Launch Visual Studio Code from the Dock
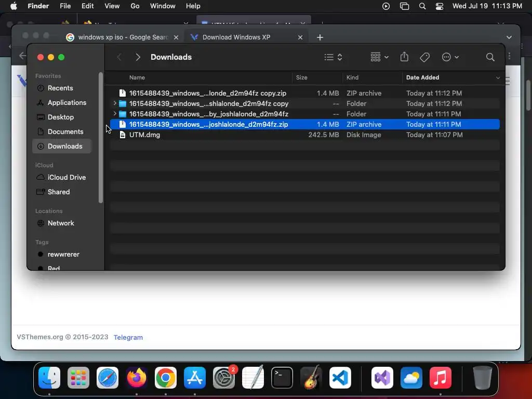This screenshot has height=399, width=532. 340,378
